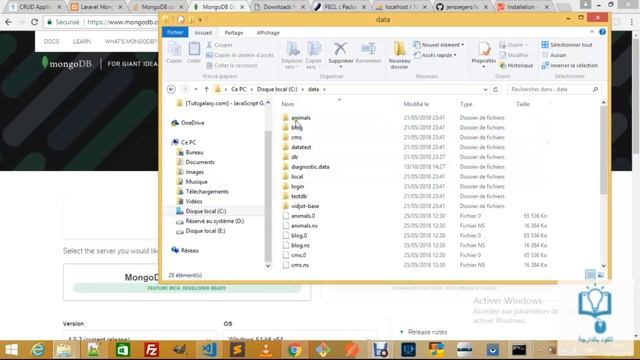Open Release notes link in browser
Screen dimensions: 640x360
427,332
